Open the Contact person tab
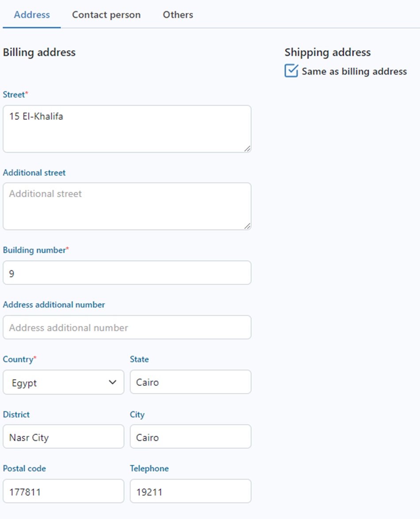The image size is (420, 519). tap(106, 15)
